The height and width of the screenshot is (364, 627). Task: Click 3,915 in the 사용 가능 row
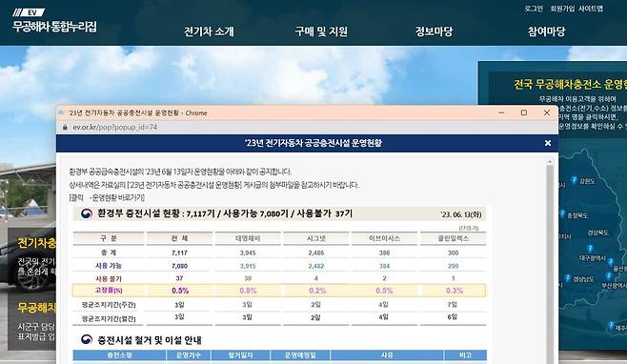(x=248, y=266)
